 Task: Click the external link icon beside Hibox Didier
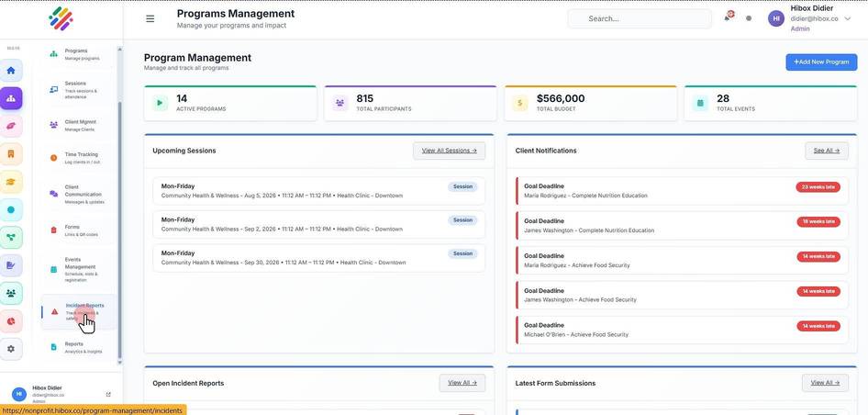pos(108,395)
